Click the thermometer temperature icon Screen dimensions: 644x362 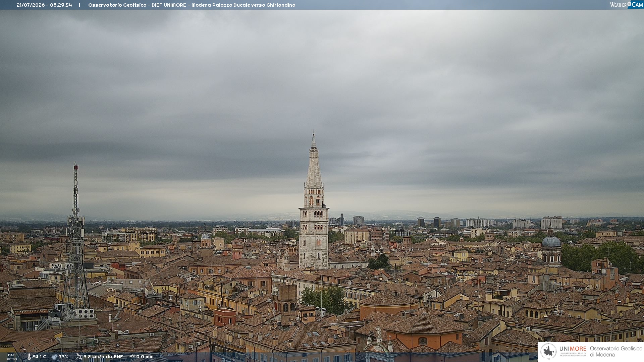click(29, 357)
